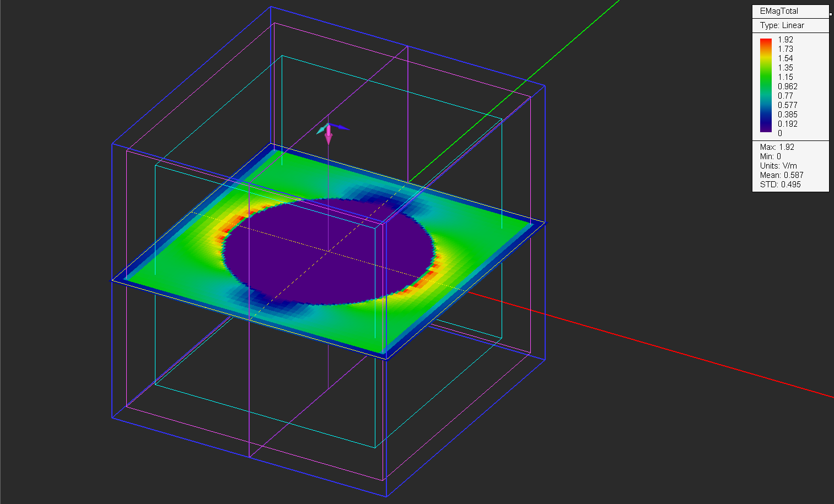Click the 0.962 scale value in legend
This screenshot has width=834, height=504.
787,86
